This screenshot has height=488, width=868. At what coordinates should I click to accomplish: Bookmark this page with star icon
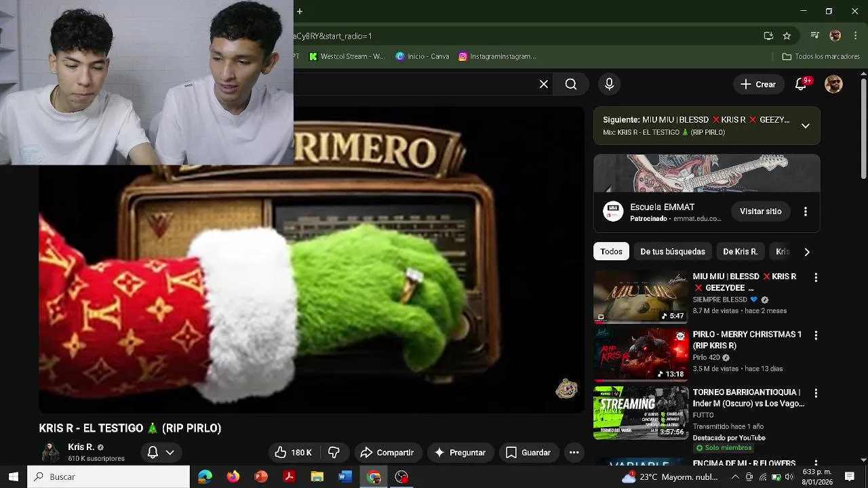(x=787, y=36)
